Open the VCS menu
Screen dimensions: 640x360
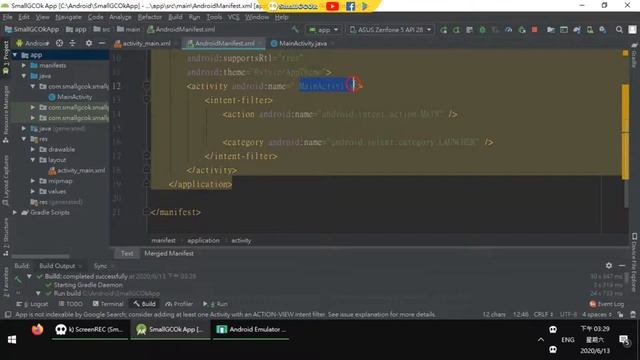[233, 17]
